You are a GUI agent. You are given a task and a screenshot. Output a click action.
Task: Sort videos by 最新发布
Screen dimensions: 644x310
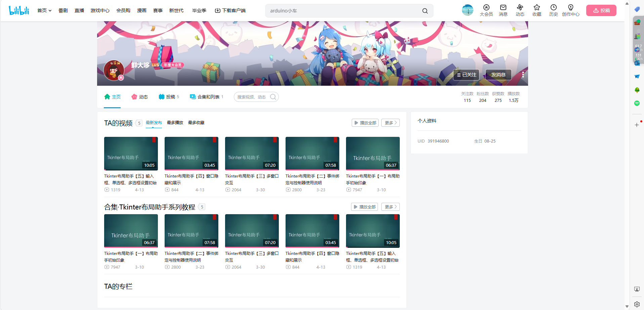[x=154, y=123]
